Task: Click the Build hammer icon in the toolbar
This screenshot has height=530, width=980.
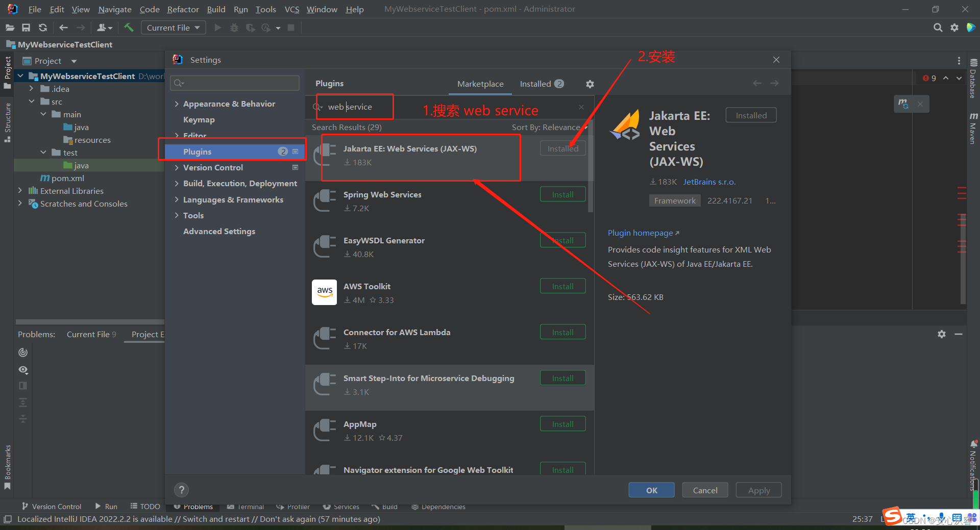Action: click(129, 28)
